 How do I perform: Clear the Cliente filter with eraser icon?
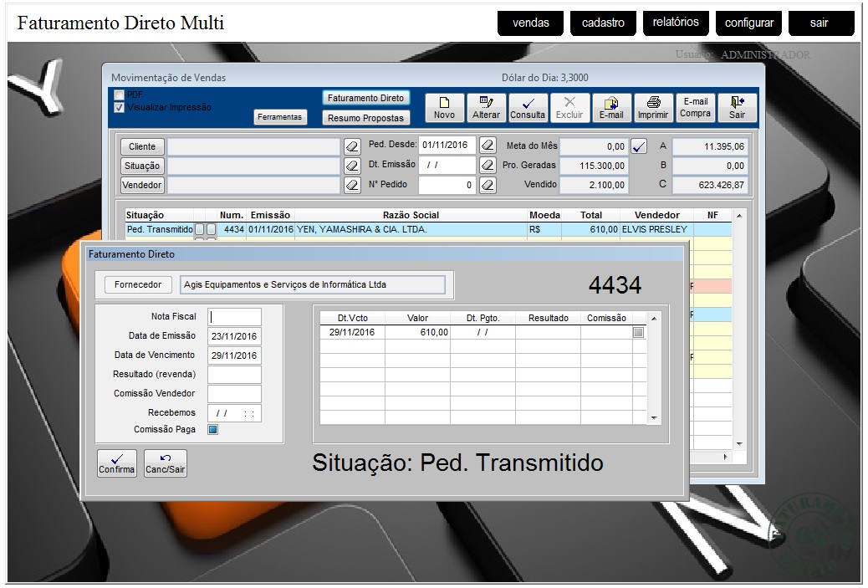click(352, 146)
